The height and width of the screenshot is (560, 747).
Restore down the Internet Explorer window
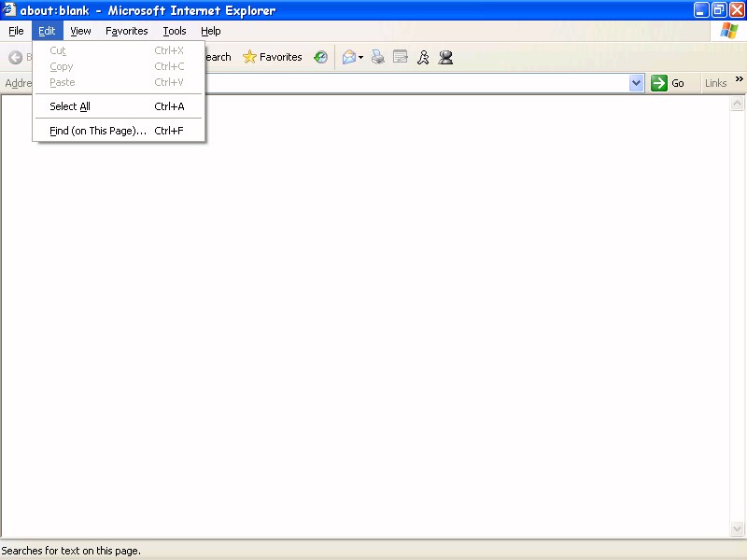coord(719,9)
